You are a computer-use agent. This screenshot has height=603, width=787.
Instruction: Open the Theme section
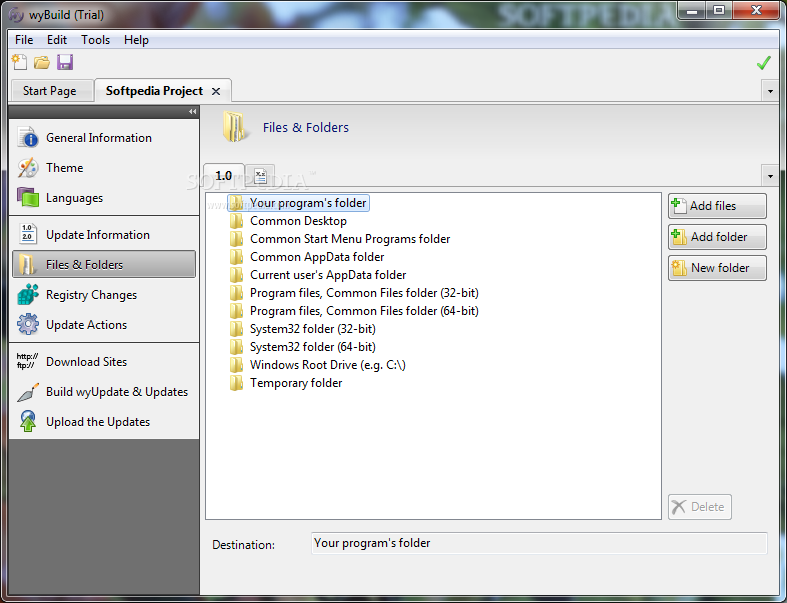tap(104, 168)
